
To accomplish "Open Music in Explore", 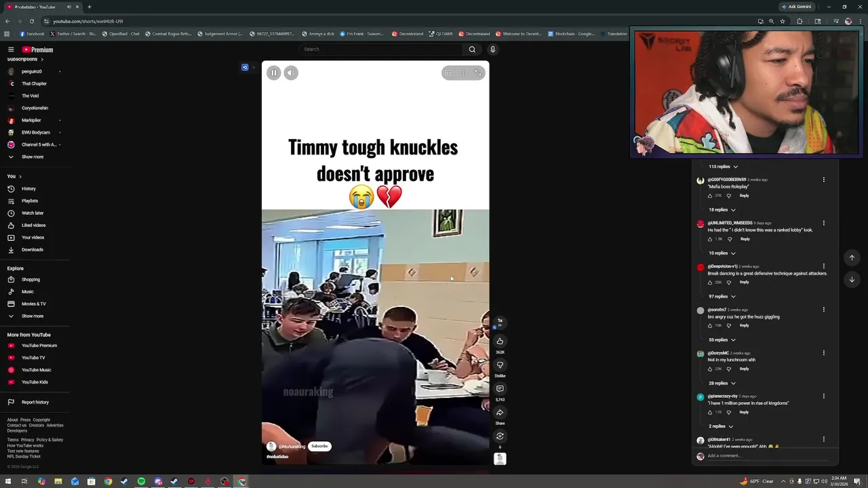I will click(x=27, y=291).
